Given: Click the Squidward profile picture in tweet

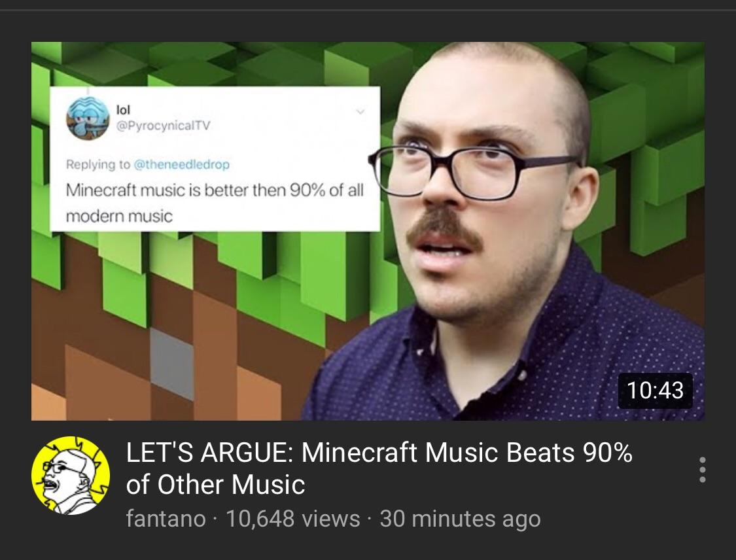Looking at the screenshot, I should [88, 118].
